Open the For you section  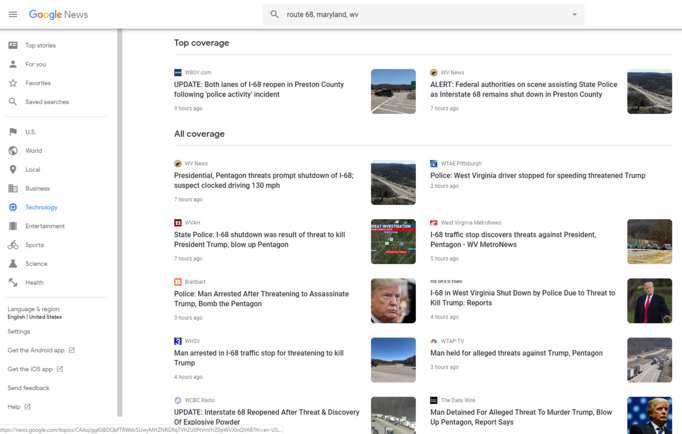click(36, 64)
